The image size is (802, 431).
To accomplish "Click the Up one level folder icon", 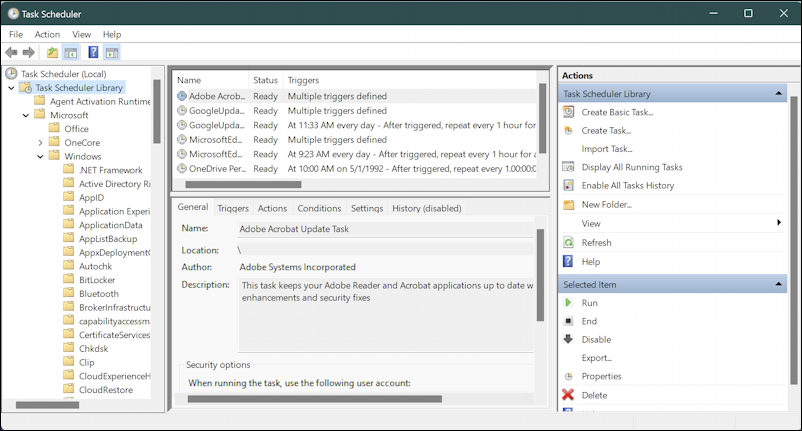I will pos(52,52).
